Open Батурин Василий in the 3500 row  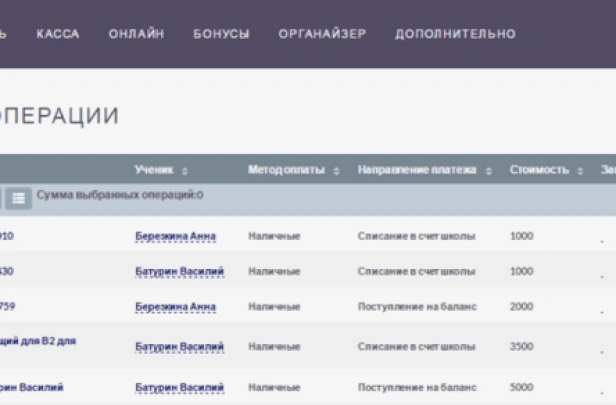[x=179, y=346]
